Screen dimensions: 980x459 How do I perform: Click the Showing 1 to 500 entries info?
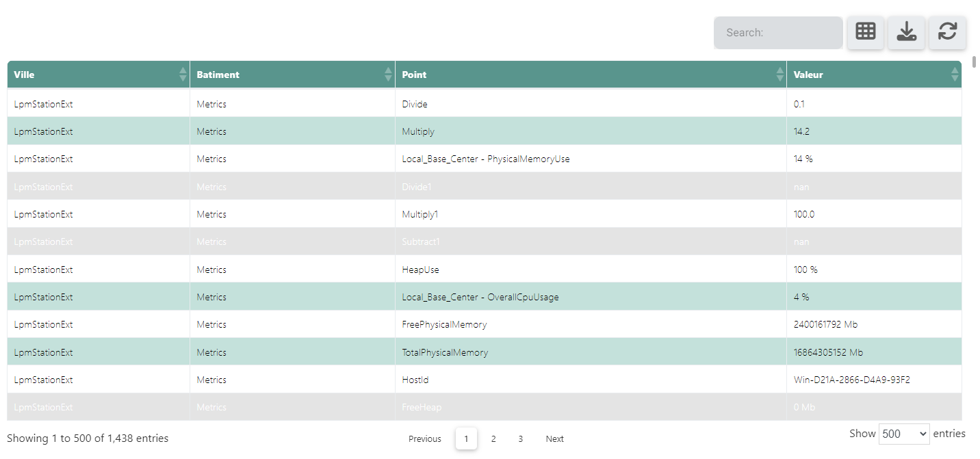[88, 438]
